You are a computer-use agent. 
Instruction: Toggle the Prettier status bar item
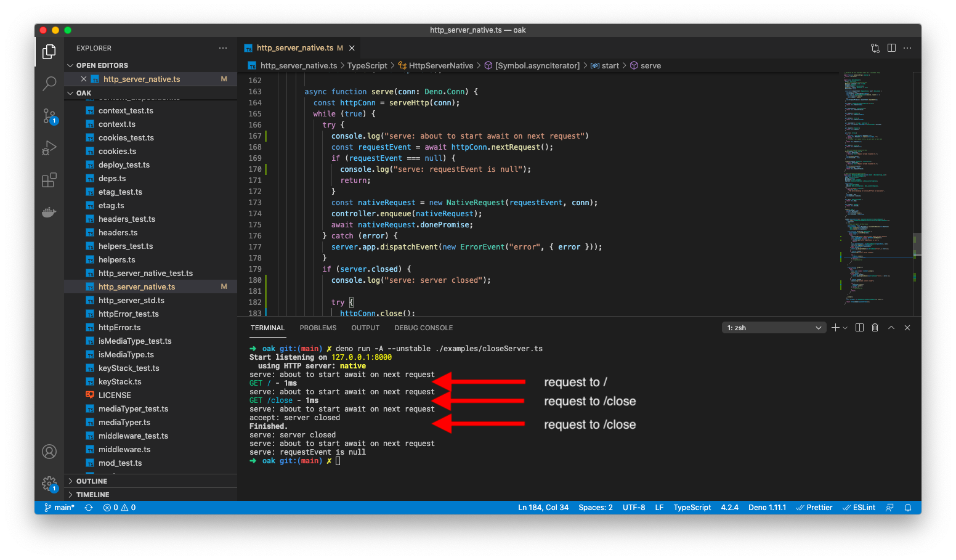(x=814, y=507)
